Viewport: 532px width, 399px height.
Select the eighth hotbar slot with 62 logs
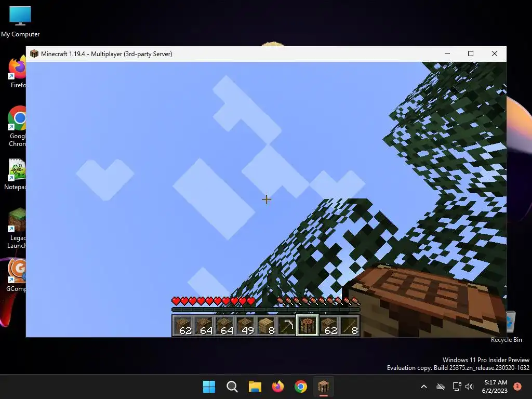[328, 325]
